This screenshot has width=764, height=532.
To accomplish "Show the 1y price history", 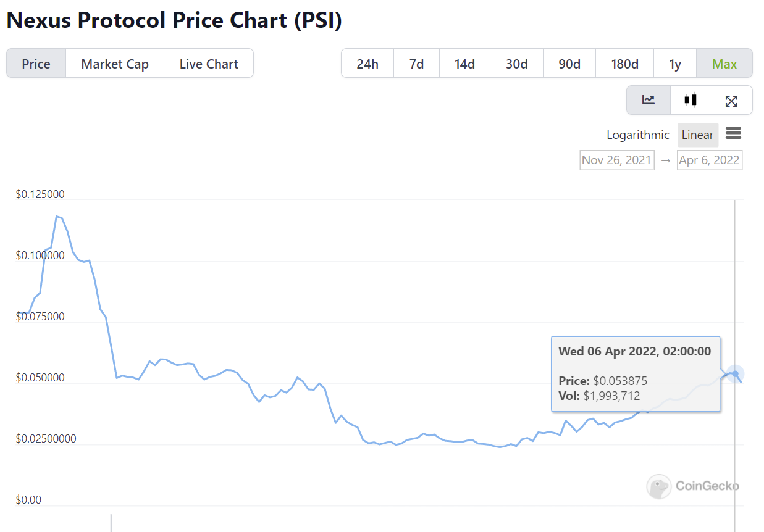I will (x=674, y=64).
